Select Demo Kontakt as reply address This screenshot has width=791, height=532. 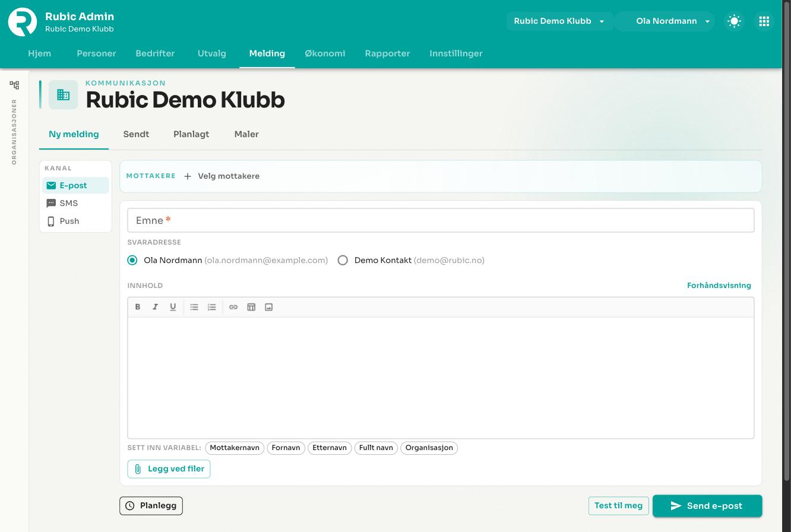tap(343, 260)
